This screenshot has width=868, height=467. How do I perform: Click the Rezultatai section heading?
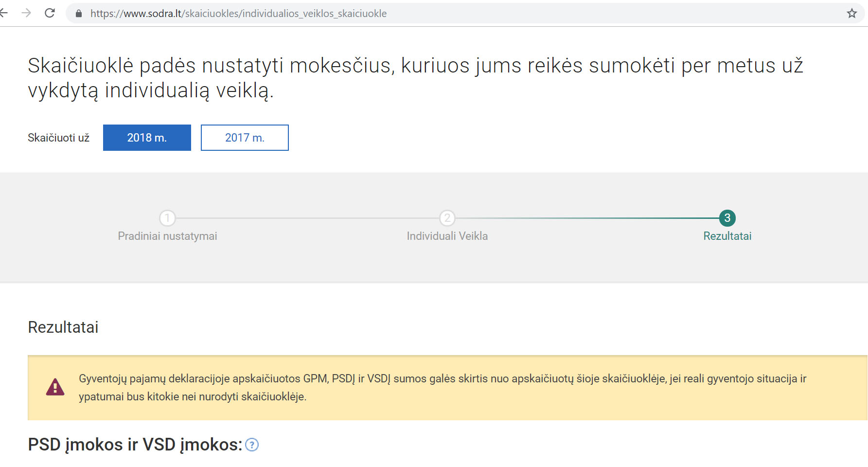[x=63, y=327]
